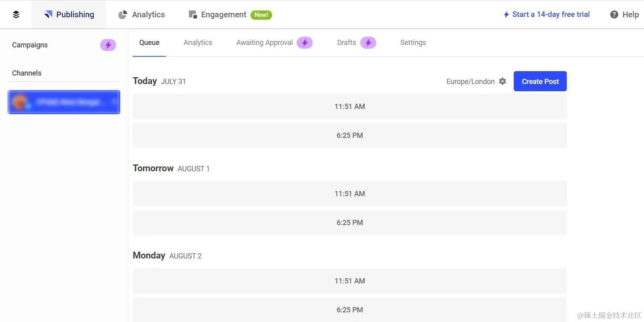The height and width of the screenshot is (322, 644).
Task: Click the channel avatar thumbnail
Action: [x=20, y=102]
